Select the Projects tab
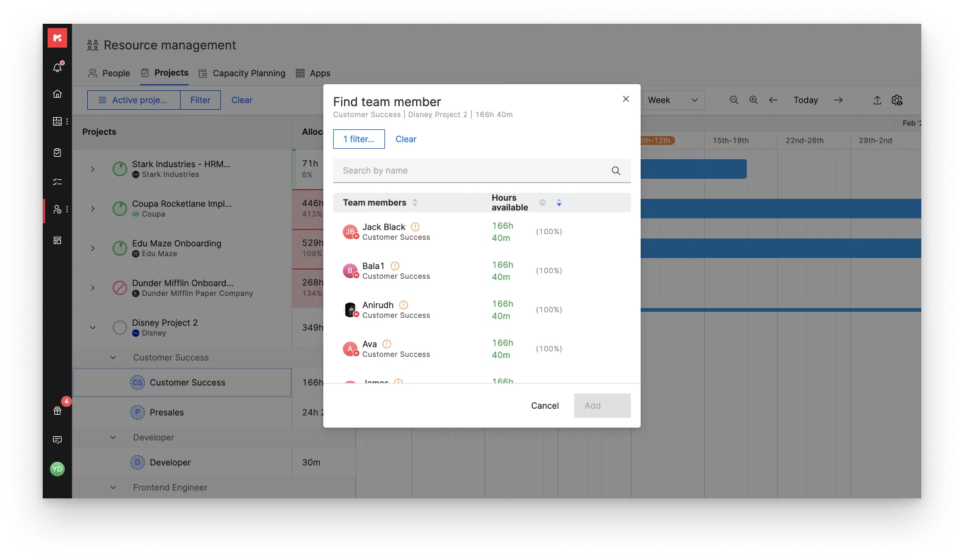964x560 pixels. point(165,73)
